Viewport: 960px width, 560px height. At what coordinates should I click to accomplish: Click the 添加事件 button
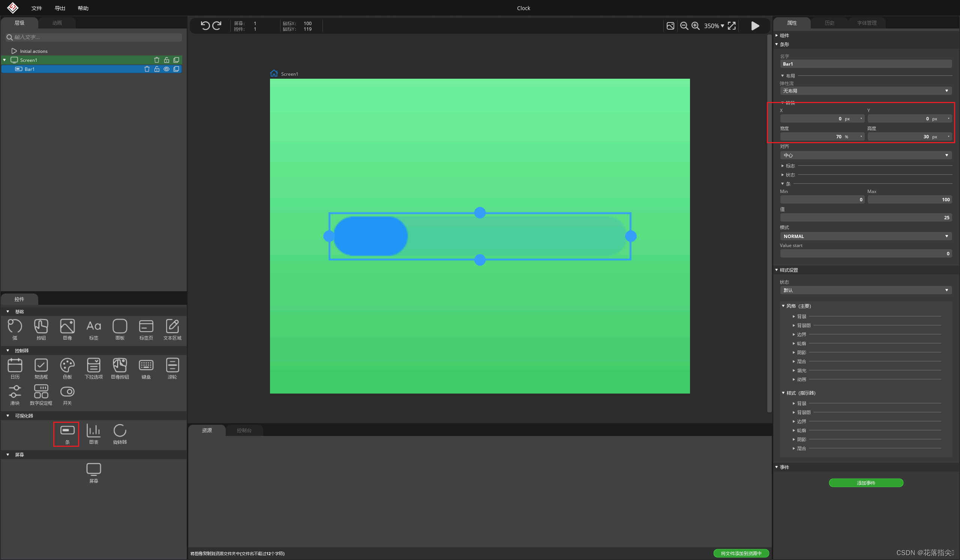coord(865,483)
